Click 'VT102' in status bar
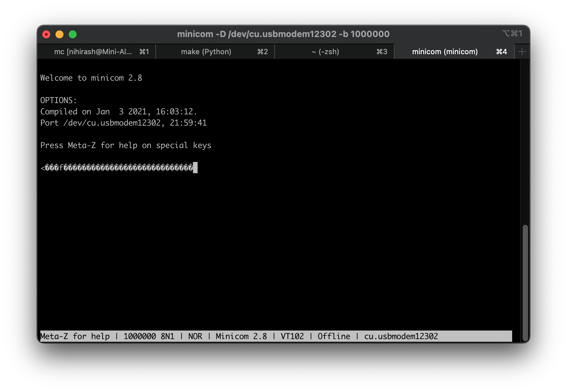 (x=292, y=336)
